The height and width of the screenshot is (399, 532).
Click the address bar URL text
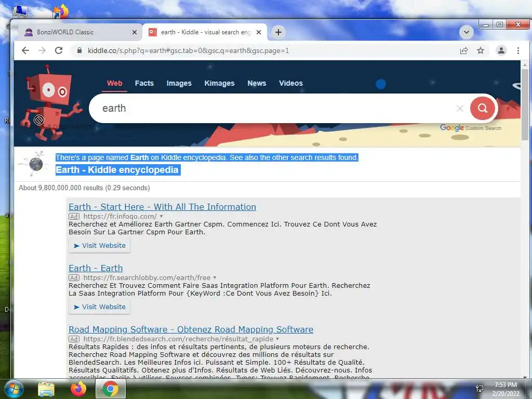coord(188,50)
